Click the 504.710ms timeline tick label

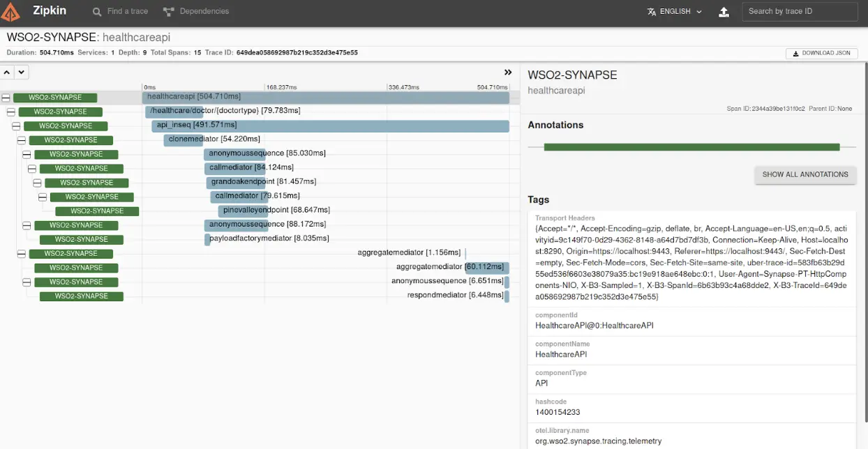click(493, 88)
